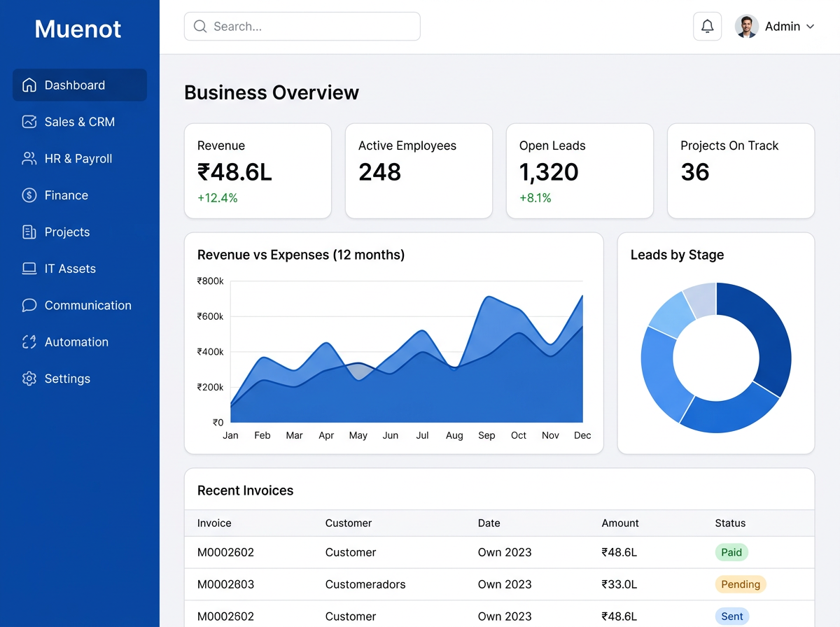Open the Settings sidebar label
Image resolution: width=840 pixels, height=627 pixels.
pos(67,379)
